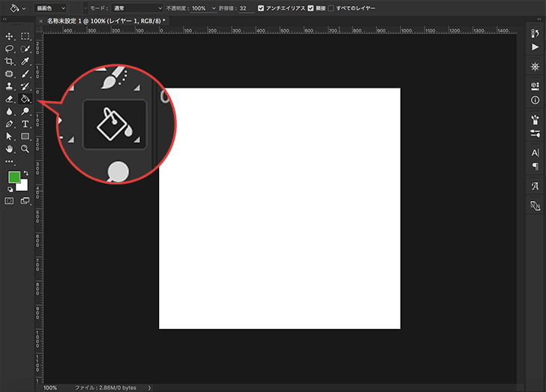The height and width of the screenshot is (392, 546).
Task: Select the Dodge tool
Action: pos(25,112)
